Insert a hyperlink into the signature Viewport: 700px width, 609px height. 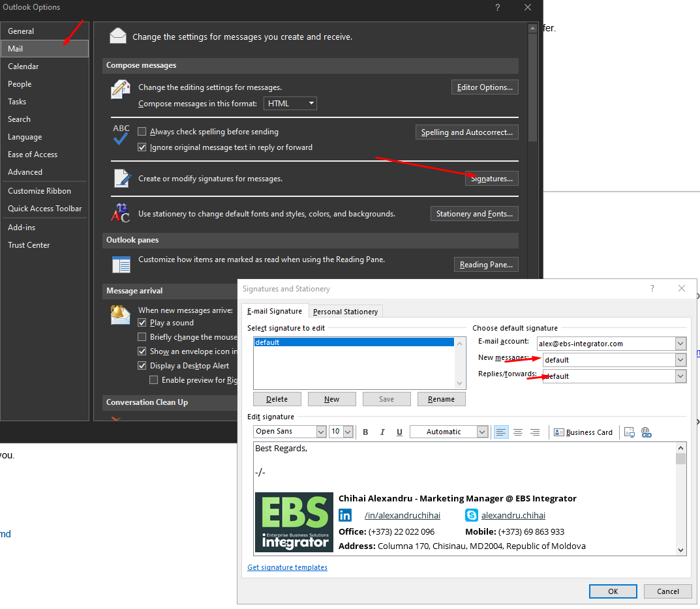pyautogui.click(x=647, y=432)
